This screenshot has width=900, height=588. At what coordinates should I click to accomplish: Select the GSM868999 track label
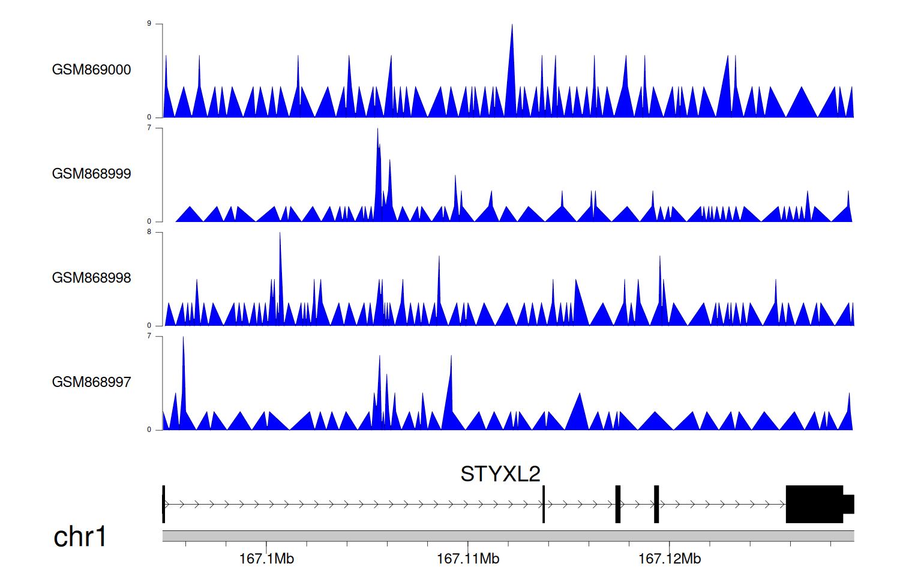click(91, 174)
